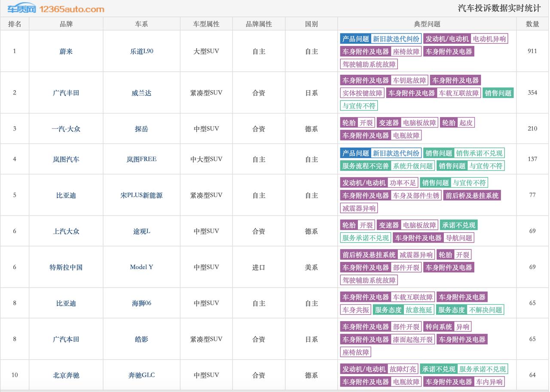Open the 皓影 series link
Screen dimensions: 550x392
coord(141,339)
